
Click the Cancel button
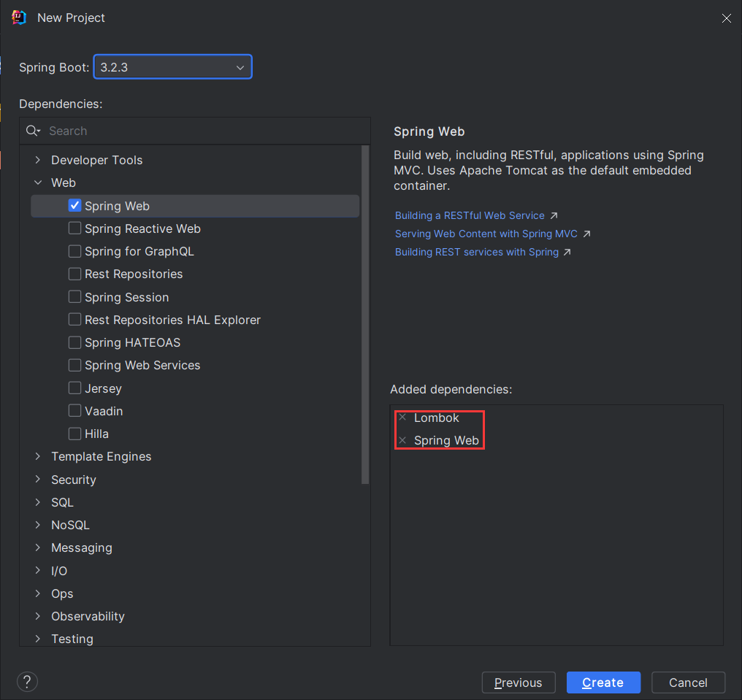(688, 682)
